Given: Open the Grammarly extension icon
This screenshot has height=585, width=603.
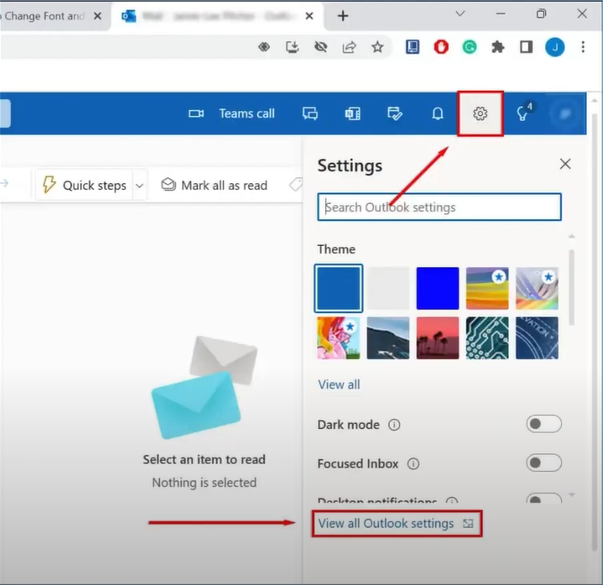Looking at the screenshot, I should [469, 47].
